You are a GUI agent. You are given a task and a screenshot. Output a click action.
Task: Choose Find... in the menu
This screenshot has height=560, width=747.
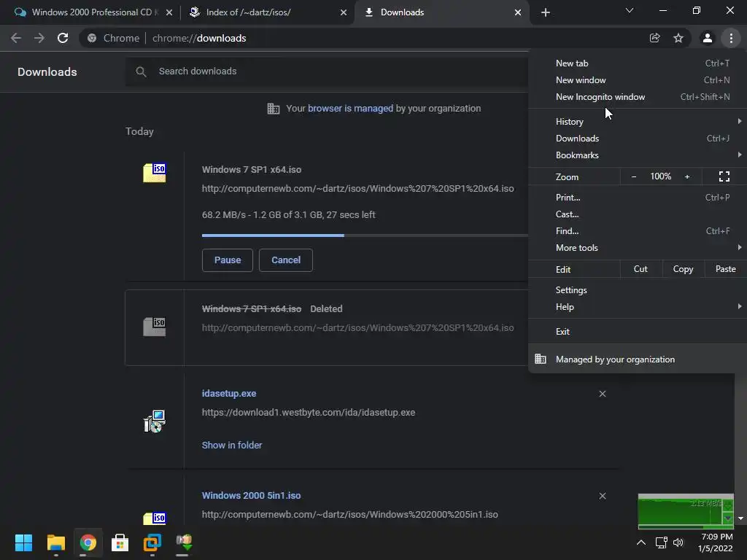coord(638,231)
